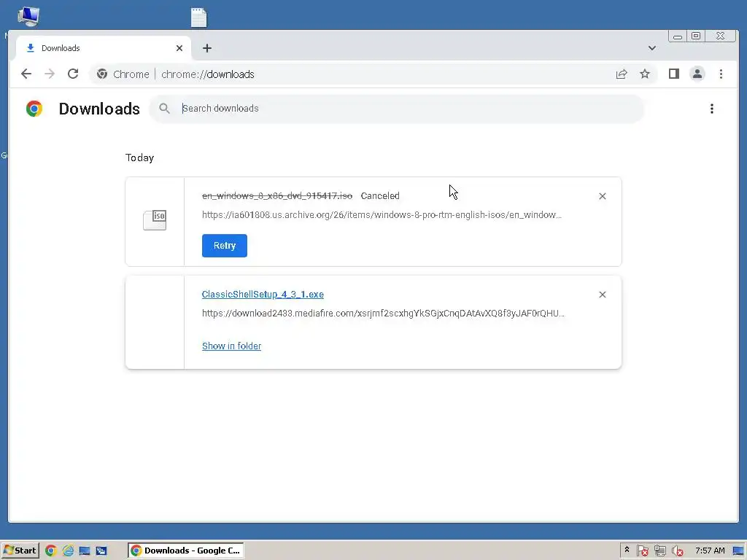Click the desktop Computer icon

[28, 16]
